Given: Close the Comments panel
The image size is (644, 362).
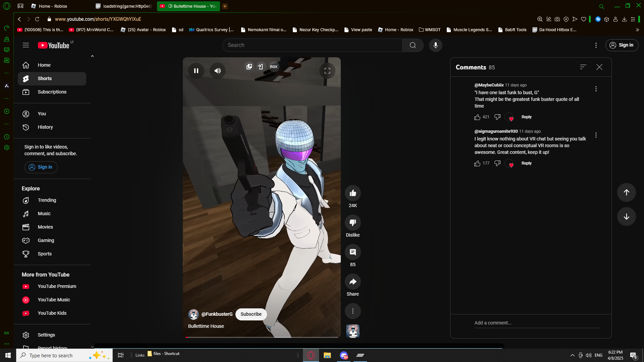Looking at the screenshot, I should pos(599,67).
